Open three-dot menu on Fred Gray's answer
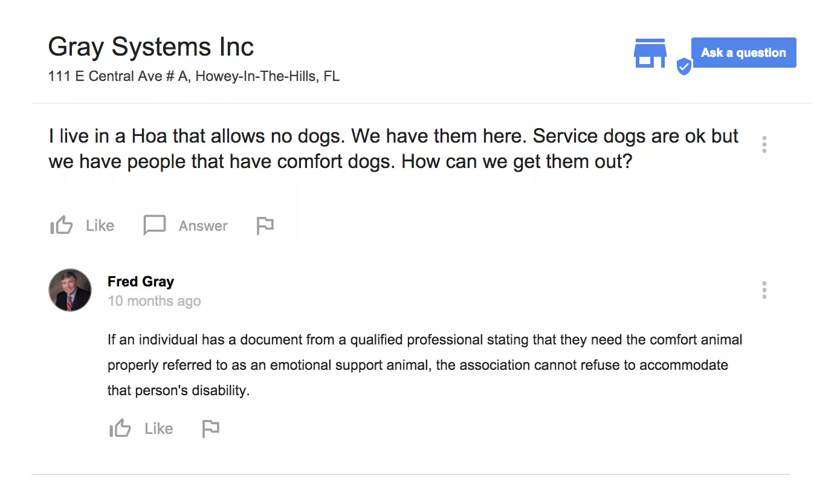The width and height of the screenshot is (840, 504). point(764,290)
